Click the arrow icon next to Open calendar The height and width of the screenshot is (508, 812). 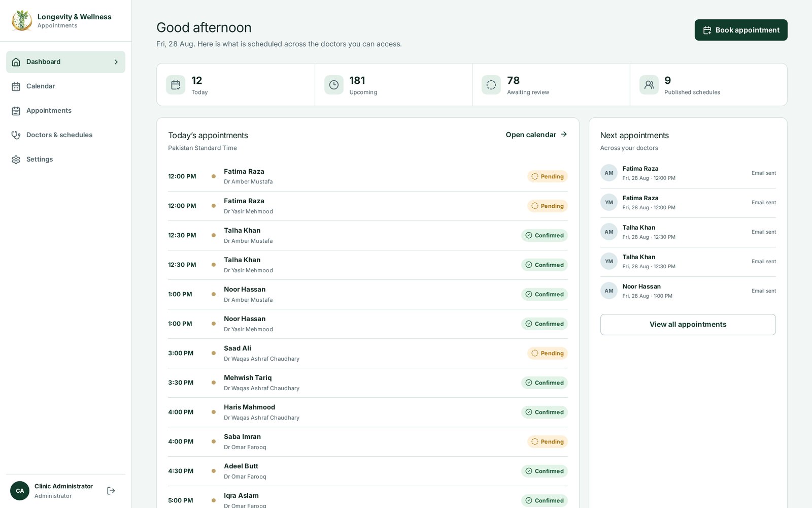pyautogui.click(x=564, y=135)
